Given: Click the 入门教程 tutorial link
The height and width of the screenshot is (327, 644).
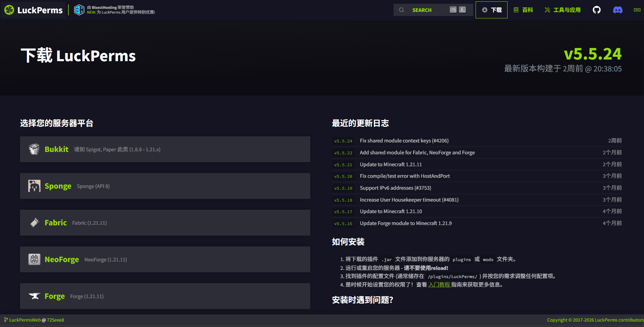Looking at the screenshot, I should [x=439, y=285].
